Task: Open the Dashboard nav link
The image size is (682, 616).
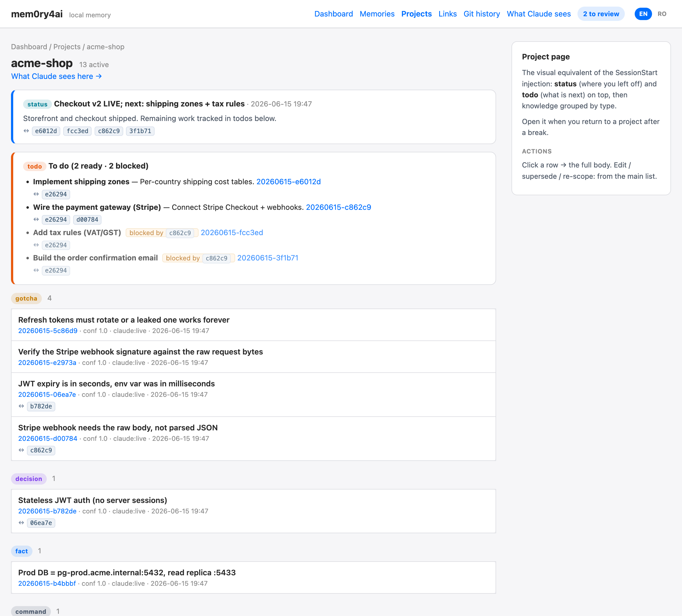Action: click(x=333, y=14)
